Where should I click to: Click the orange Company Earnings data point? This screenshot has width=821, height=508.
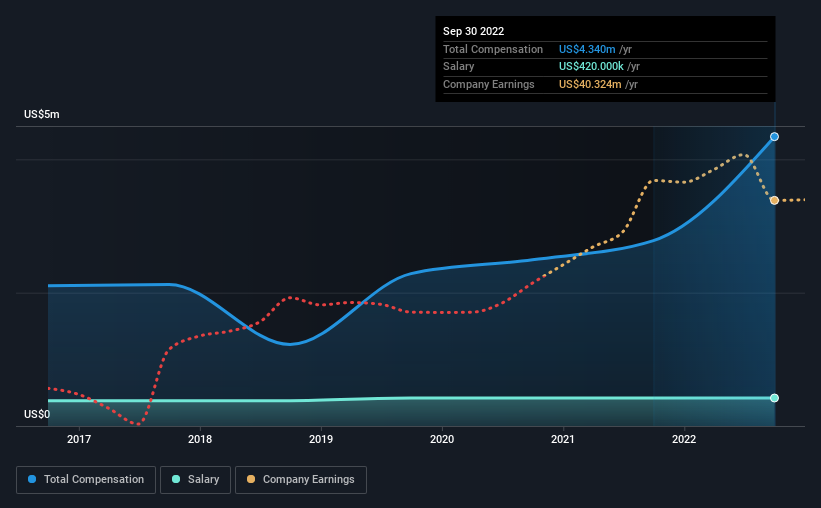point(774,201)
